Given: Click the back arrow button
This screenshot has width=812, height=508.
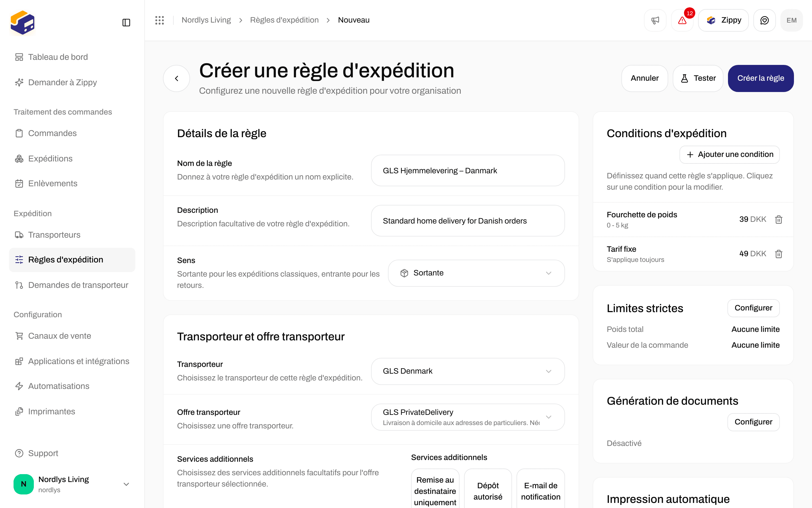Looking at the screenshot, I should (176, 78).
